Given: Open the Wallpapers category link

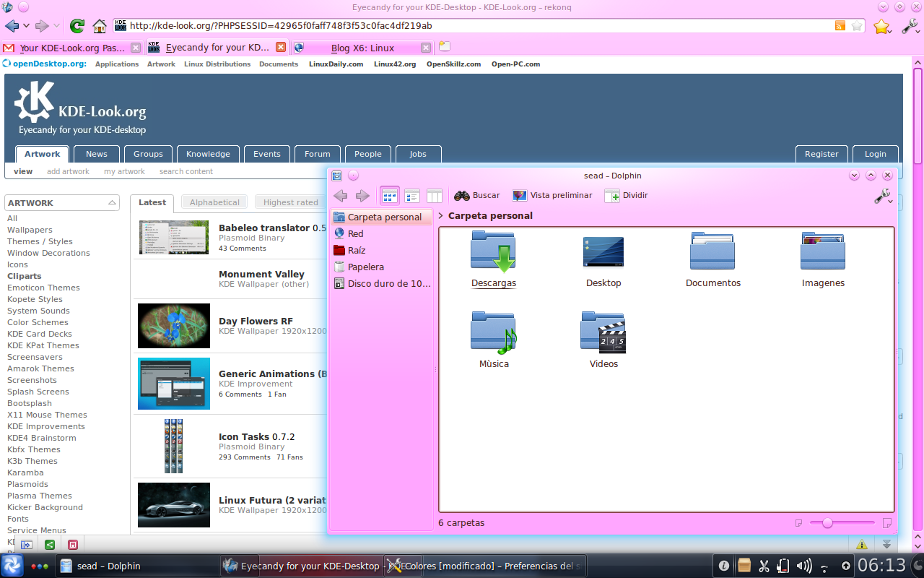Looking at the screenshot, I should (x=30, y=230).
